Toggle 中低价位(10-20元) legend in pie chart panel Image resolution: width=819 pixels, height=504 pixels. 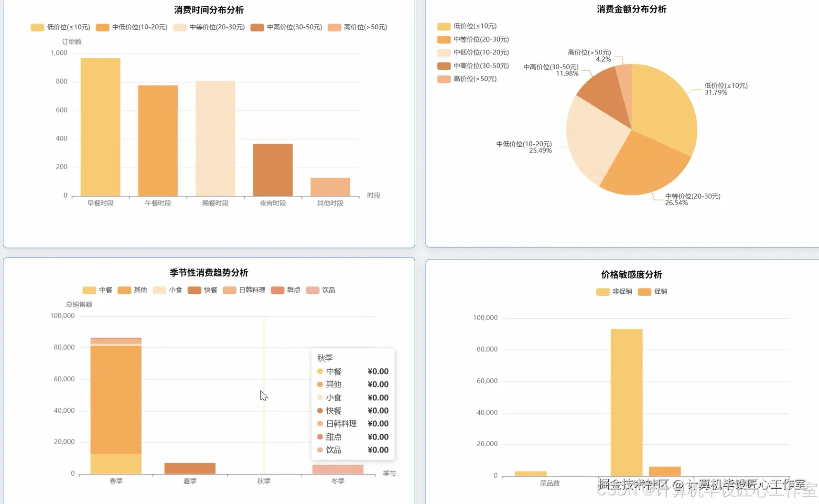tap(474, 53)
